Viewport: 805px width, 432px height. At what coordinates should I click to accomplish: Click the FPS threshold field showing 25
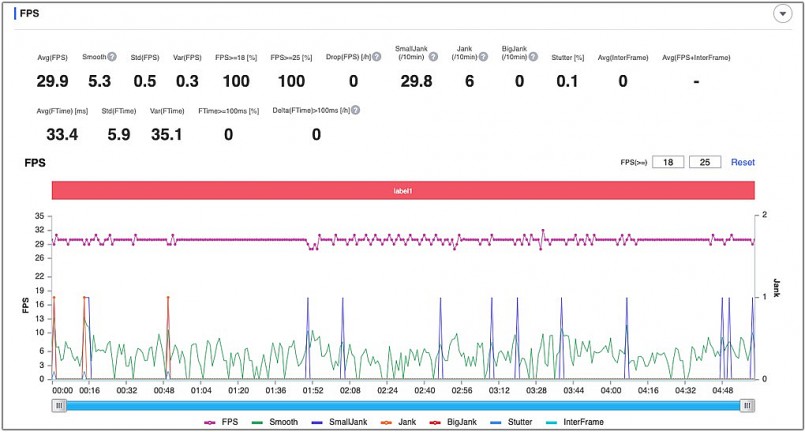point(704,162)
